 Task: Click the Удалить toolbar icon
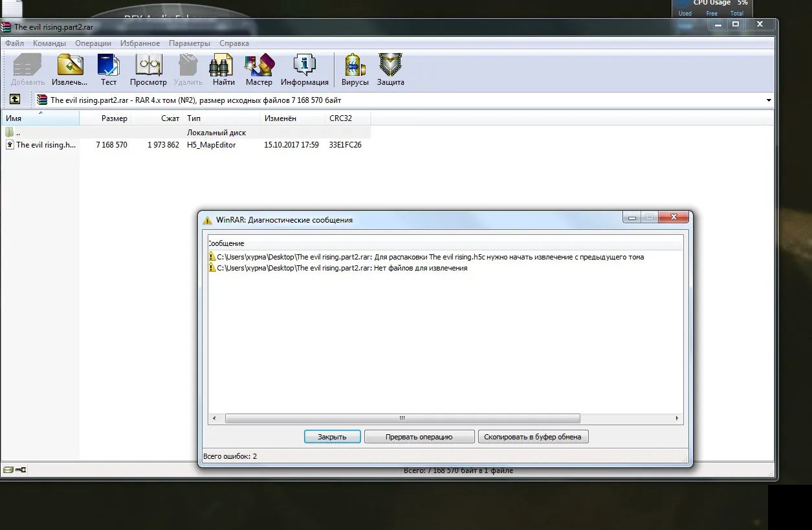188,70
